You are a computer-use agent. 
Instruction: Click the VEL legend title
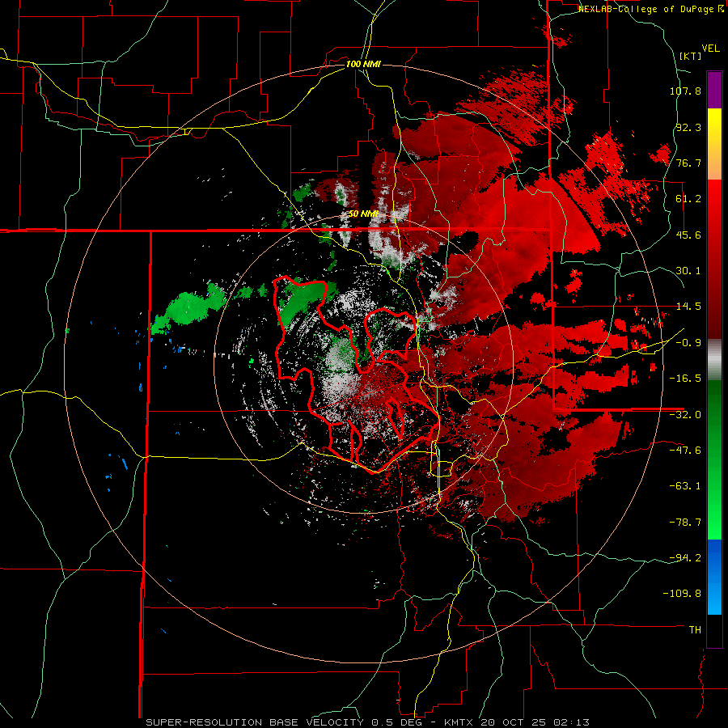[710, 49]
